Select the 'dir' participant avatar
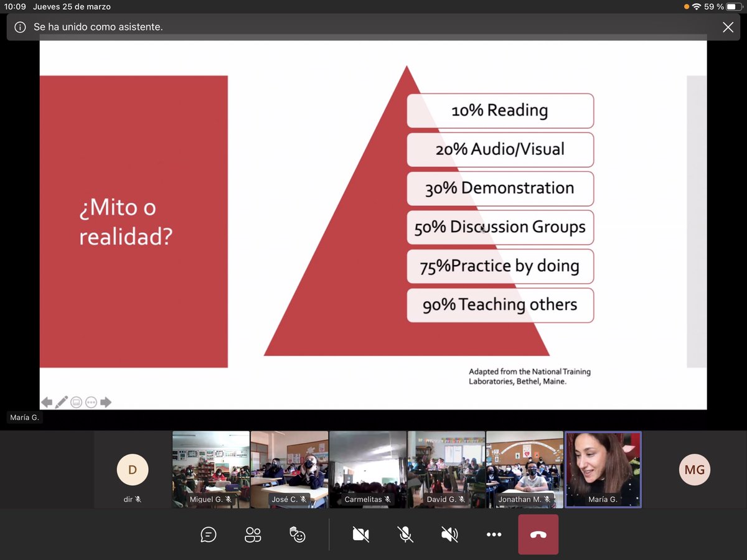Image resolution: width=747 pixels, height=560 pixels. click(x=133, y=470)
